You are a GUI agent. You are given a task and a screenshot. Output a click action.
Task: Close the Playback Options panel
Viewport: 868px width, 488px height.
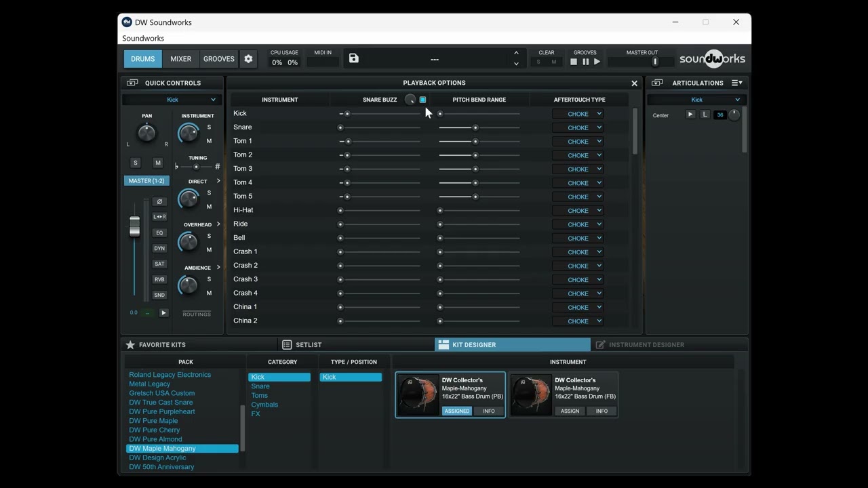pyautogui.click(x=634, y=83)
